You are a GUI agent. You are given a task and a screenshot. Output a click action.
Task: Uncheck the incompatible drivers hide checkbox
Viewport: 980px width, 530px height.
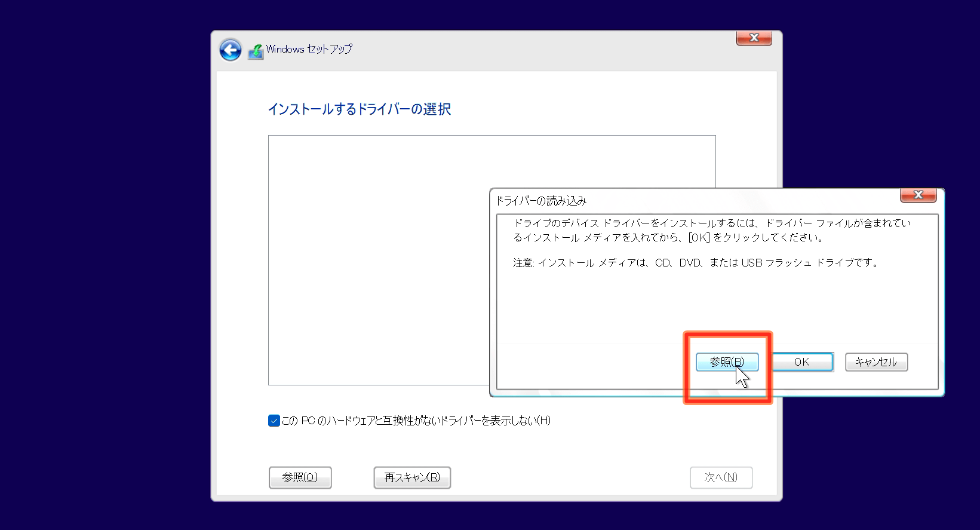pos(274,421)
